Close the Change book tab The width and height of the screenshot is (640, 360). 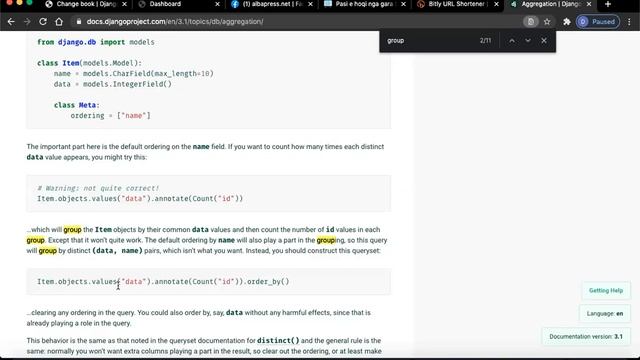tap(124, 4)
